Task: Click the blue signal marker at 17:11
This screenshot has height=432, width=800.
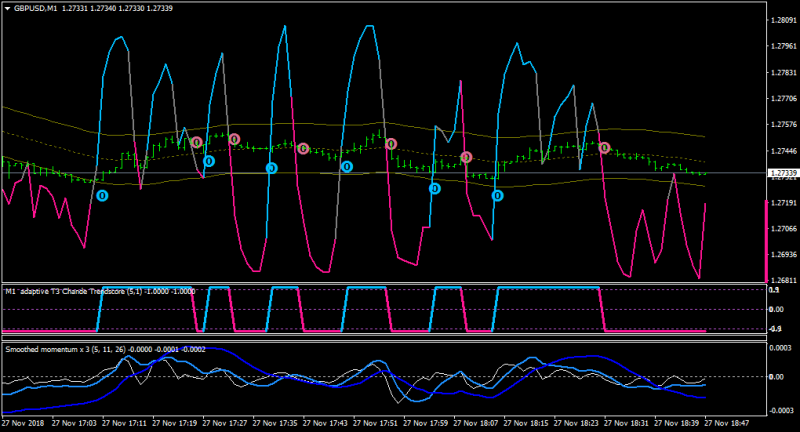Action: (103, 196)
